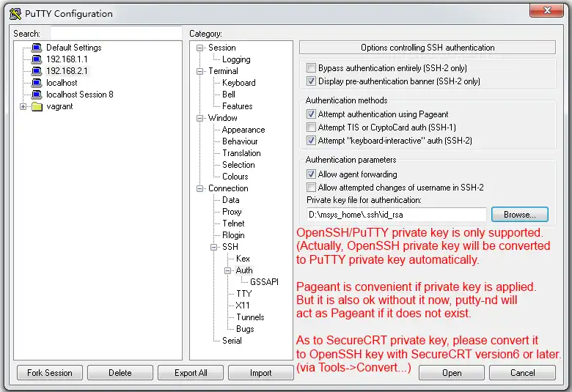Collapse the SSH category node
Screen dimensions: 572x392
(214, 247)
